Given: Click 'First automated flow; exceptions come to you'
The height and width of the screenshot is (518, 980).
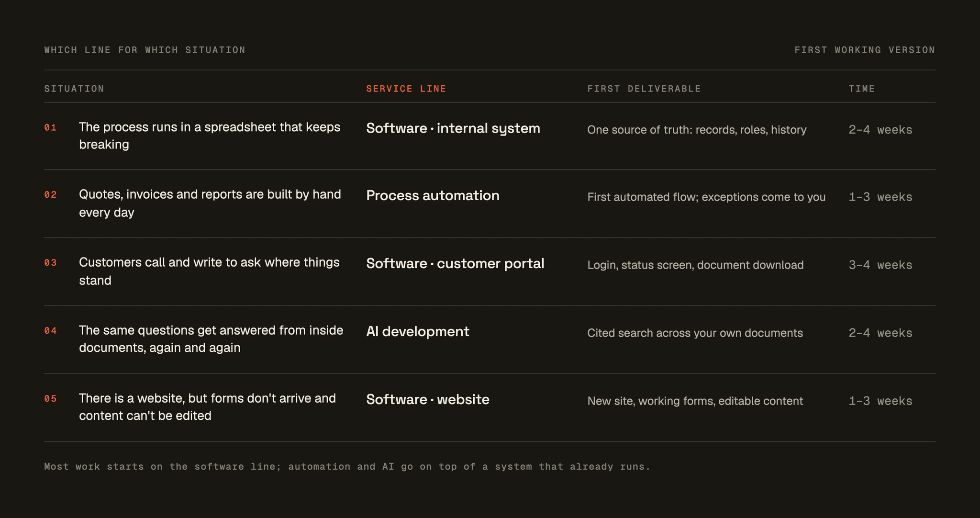Looking at the screenshot, I should point(706,197).
